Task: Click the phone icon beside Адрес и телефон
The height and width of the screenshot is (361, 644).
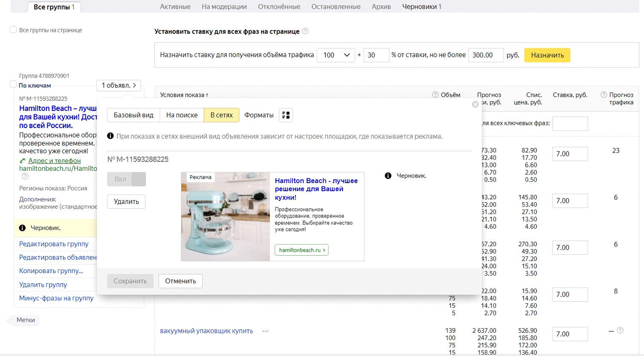Action: (23, 161)
